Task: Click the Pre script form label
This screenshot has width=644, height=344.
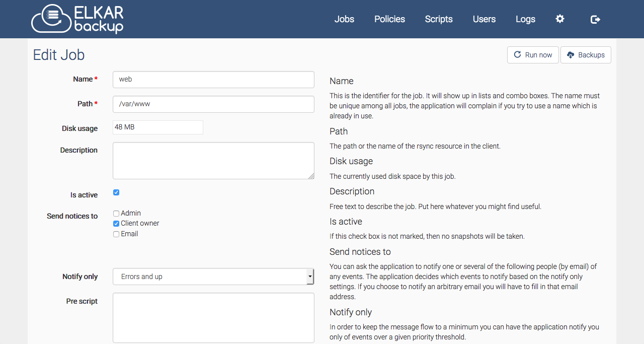Action: coord(82,301)
